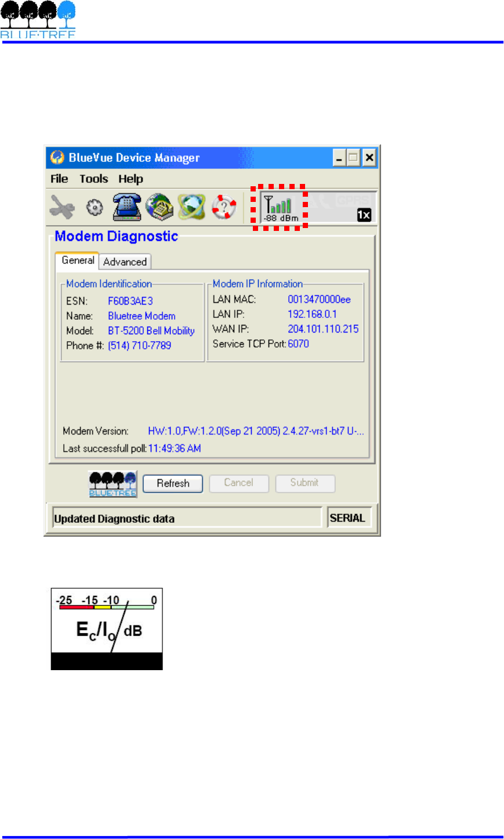Click the wrench and screwdriver toolbar icon
The image size is (504, 839).
pyautogui.click(x=62, y=207)
